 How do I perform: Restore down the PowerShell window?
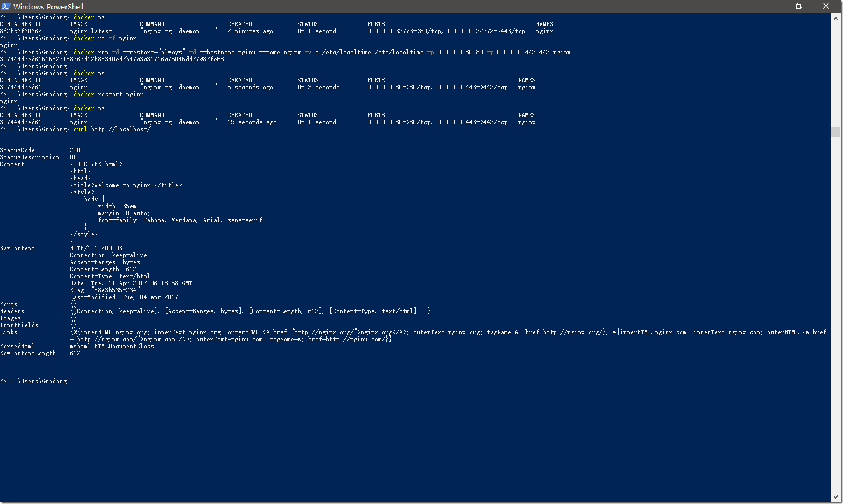(x=799, y=6)
